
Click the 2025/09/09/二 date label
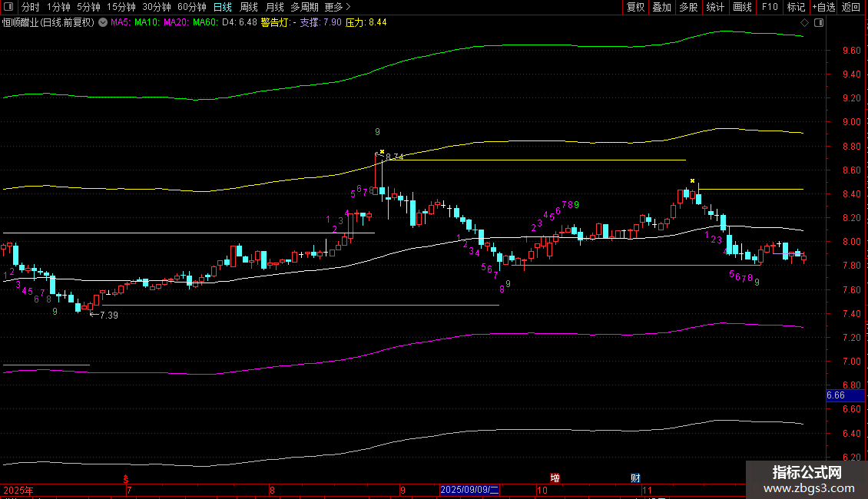[469, 490]
